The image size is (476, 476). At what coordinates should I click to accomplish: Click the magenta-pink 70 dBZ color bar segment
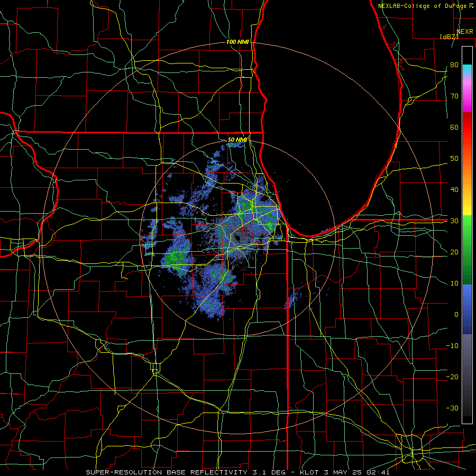pyautogui.click(x=467, y=96)
